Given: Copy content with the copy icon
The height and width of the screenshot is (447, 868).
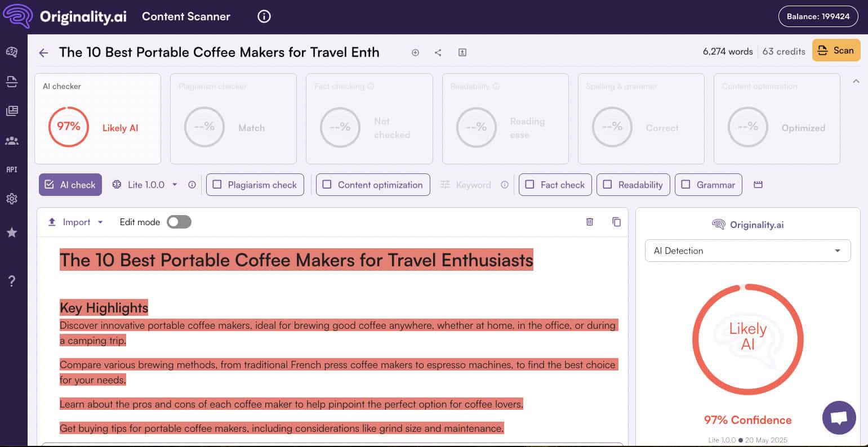Looking at the screenshot, I should pos(616,222).
